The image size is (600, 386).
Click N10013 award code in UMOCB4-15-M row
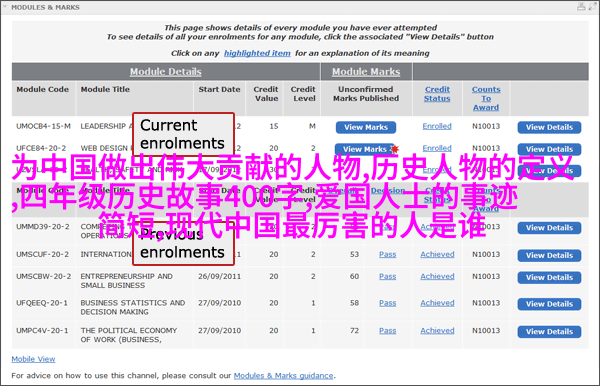click(x=486, y=126)
